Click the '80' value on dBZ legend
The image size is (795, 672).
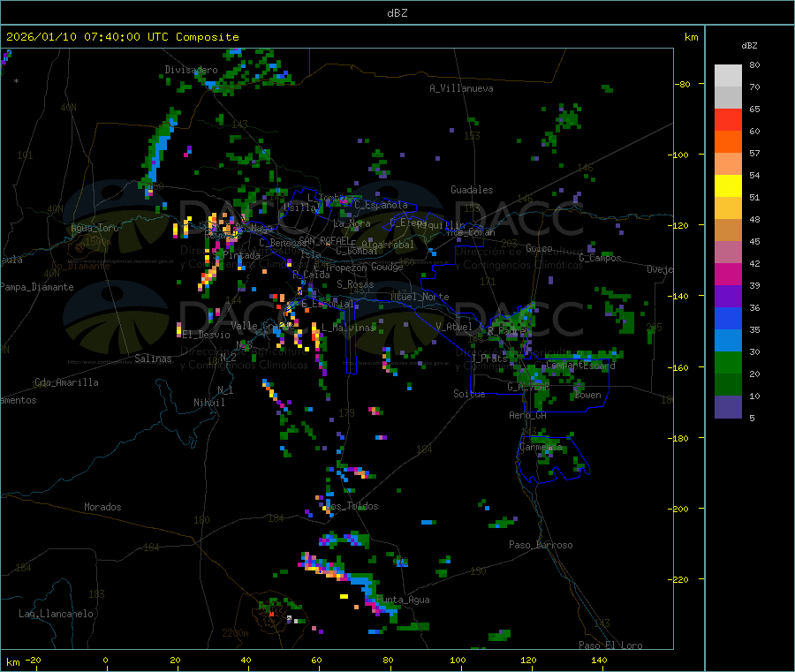click(x=754, y=64)
